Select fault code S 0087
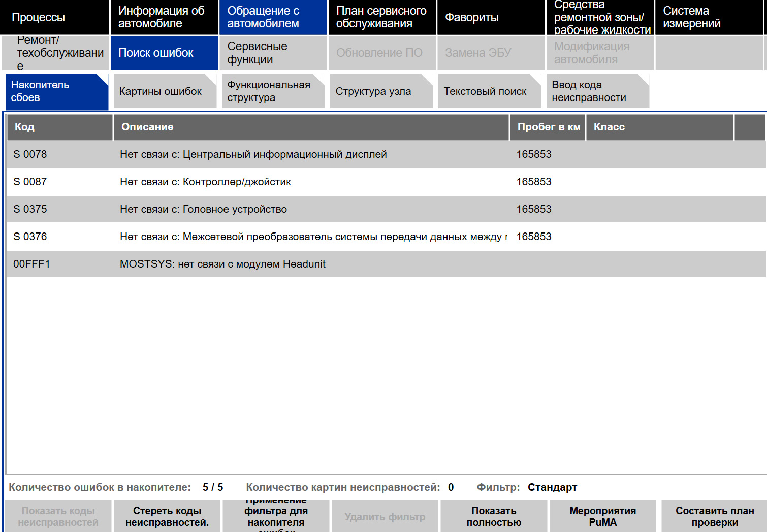 point(30,182)
